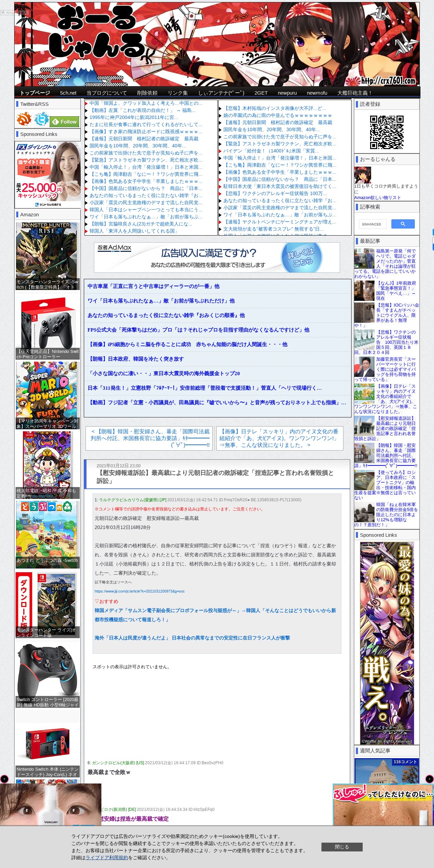Go to next article about 日テレ「スッキリ」
The width and height of the screenshot is (434, 868).
(x=280, y=438)
